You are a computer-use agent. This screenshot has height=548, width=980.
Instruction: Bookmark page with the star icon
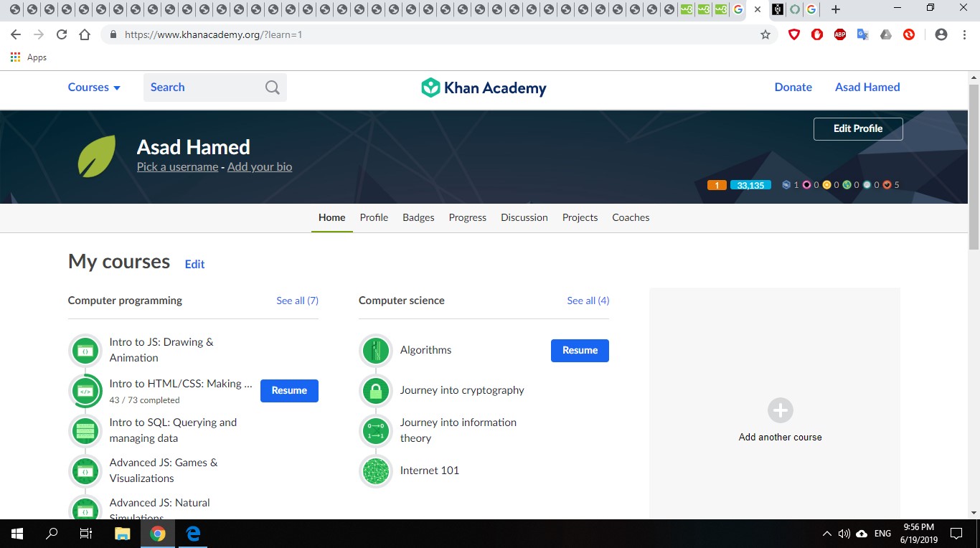pyautogui.click(x=765, y=34)
